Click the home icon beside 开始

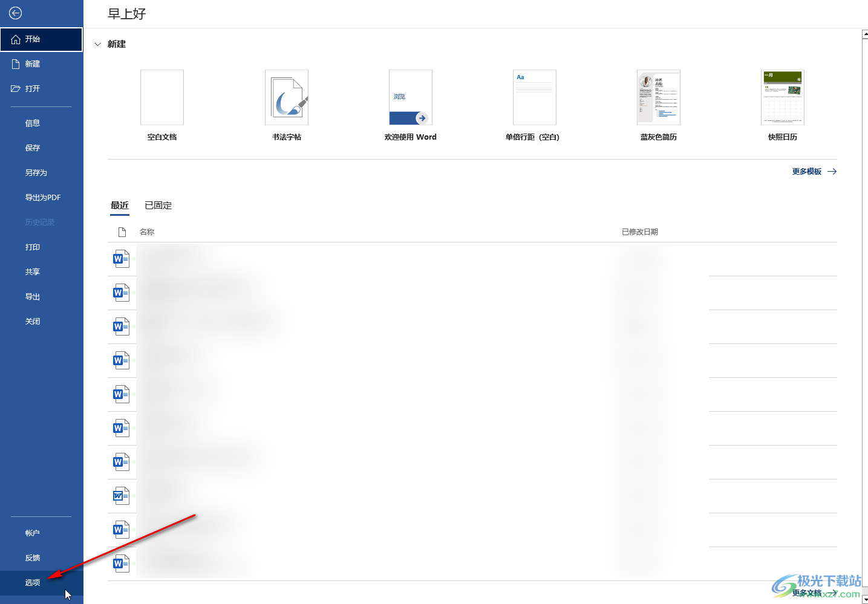(16, 39)
